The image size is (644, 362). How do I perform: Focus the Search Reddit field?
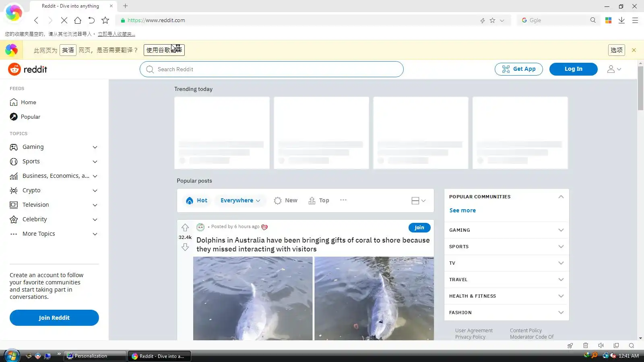272,69
